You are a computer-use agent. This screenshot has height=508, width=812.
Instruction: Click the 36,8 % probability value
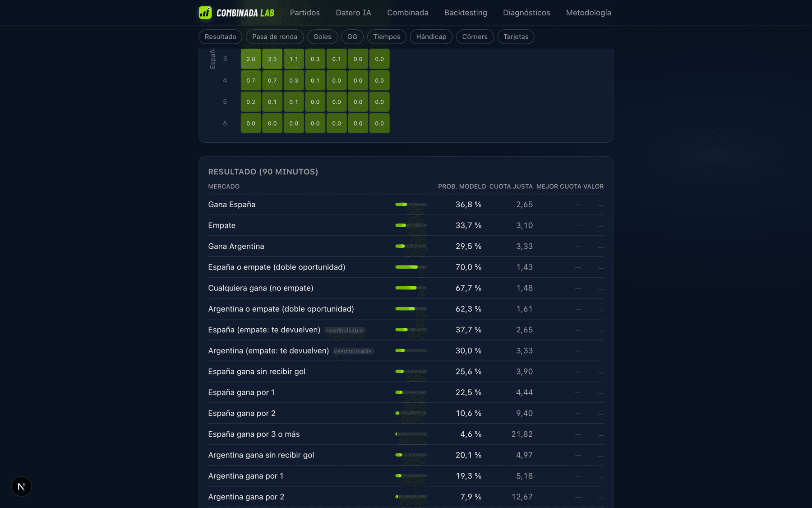tap(468, 205)
